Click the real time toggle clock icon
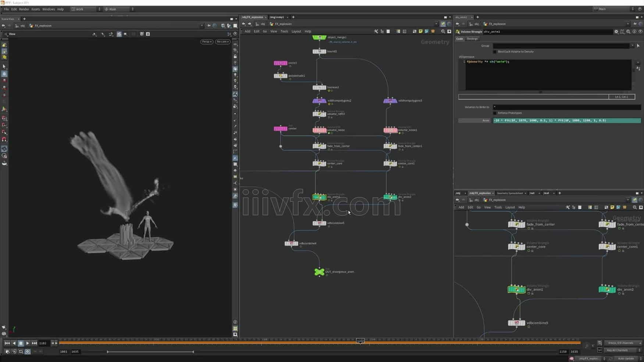The height and width of the screenshot is (362, 644). 27,351
